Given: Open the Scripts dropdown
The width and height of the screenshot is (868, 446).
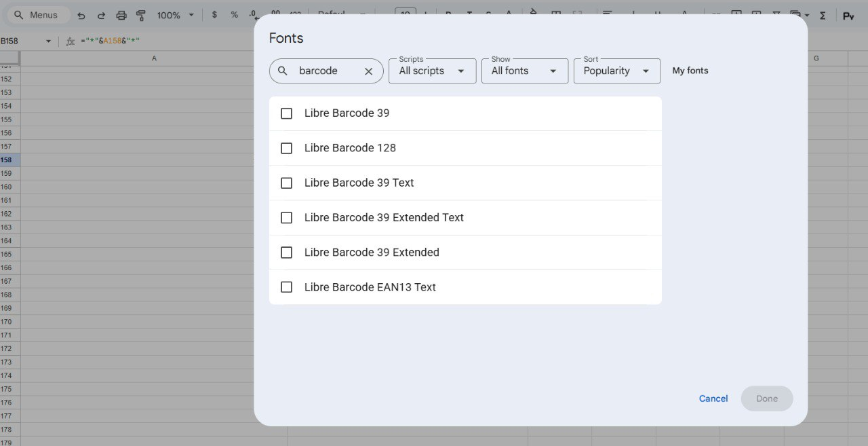Looking at the screenshot, I should tap(432, 71).
